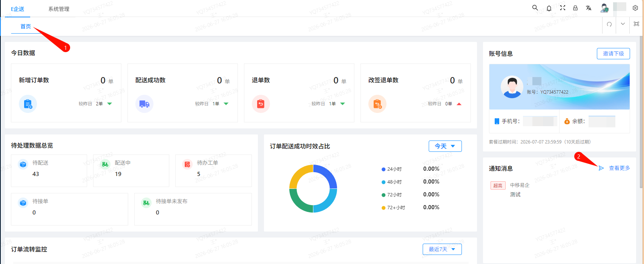The height and width of the screenshot is (264, 644).
Task: Open the notification bell icon
Action: click(549, 8)
